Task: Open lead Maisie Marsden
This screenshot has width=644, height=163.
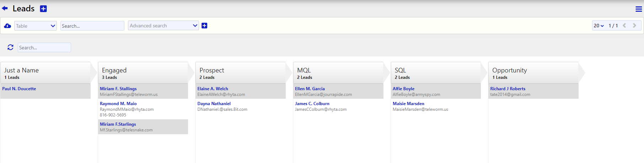Action: tap(408, 104)
